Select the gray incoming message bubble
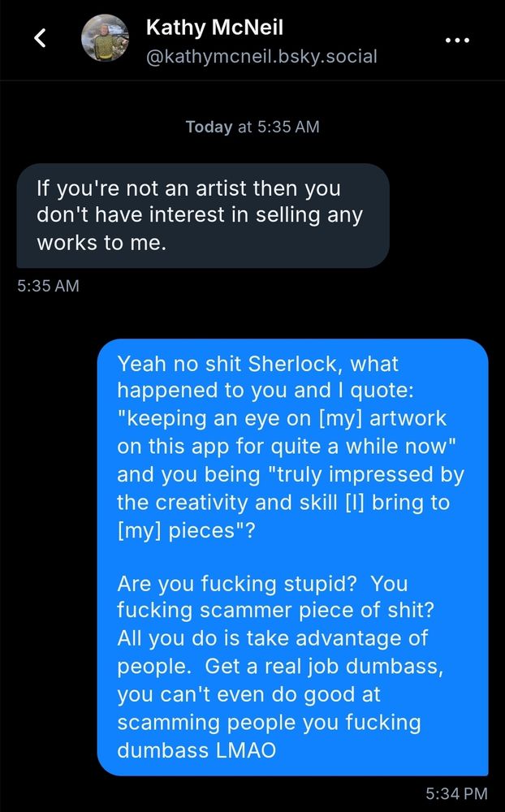The height and width of the screenshot is (812, 505). pos(203,215)
